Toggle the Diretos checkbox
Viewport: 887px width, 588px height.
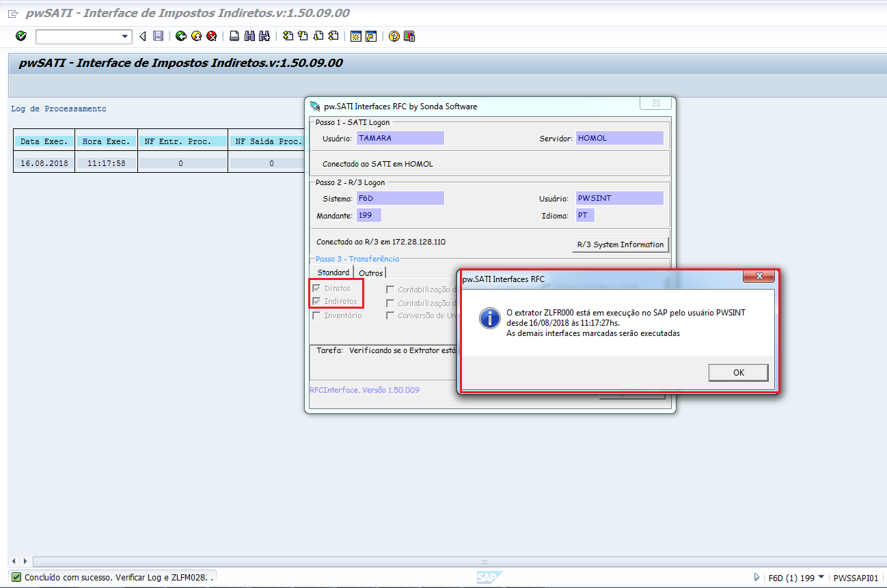[317, 288]
